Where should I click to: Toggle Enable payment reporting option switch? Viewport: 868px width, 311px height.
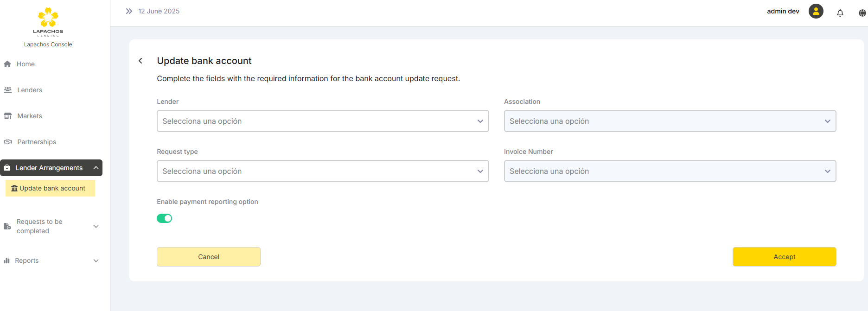(x=165, y=218)
